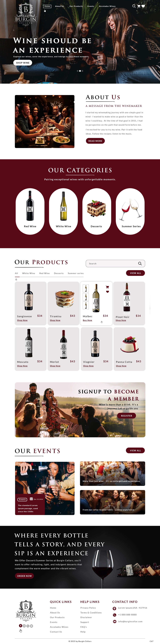Click the SHOP WINE hero button
The image size is (160, 644).
23,63
